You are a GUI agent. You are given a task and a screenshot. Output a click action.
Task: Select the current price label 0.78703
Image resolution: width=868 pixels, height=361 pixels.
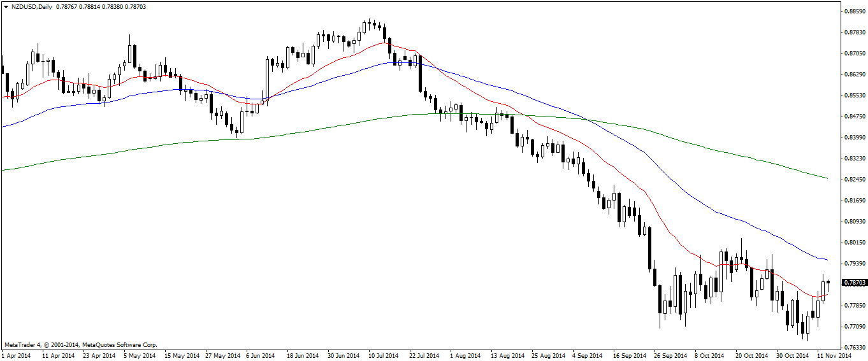pyautogui.click(x=854, y=282)
